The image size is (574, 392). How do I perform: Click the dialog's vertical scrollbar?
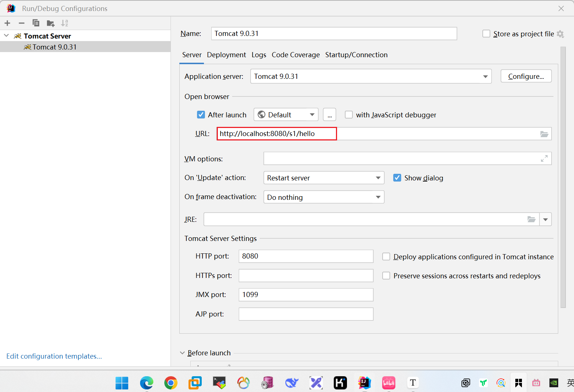563,177
